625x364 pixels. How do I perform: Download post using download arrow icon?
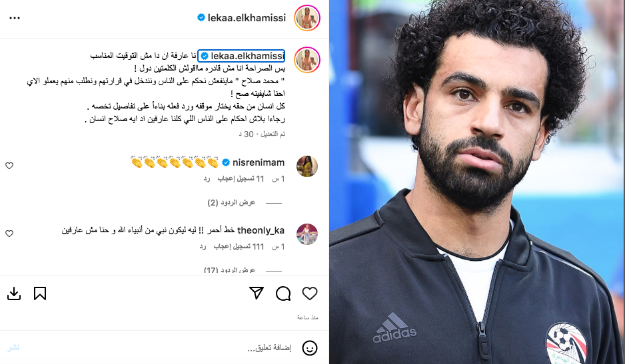(14, 293)
